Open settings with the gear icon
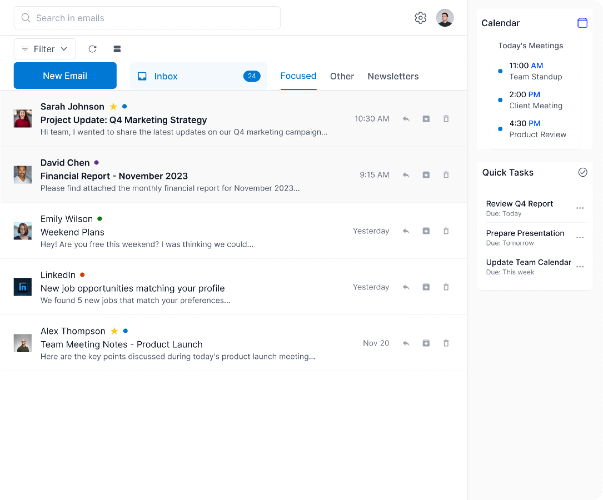Viewport: 603px width, 500px height. [x=420, y=18]
